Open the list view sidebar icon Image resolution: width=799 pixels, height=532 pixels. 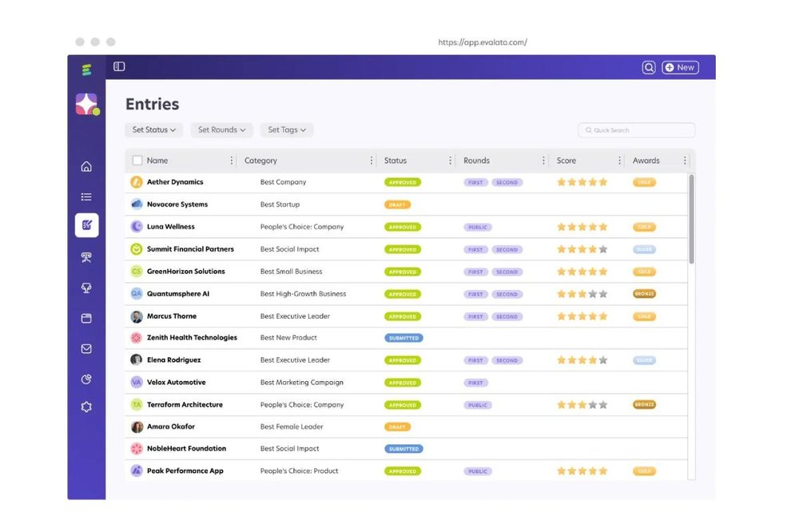coord(86,197)
